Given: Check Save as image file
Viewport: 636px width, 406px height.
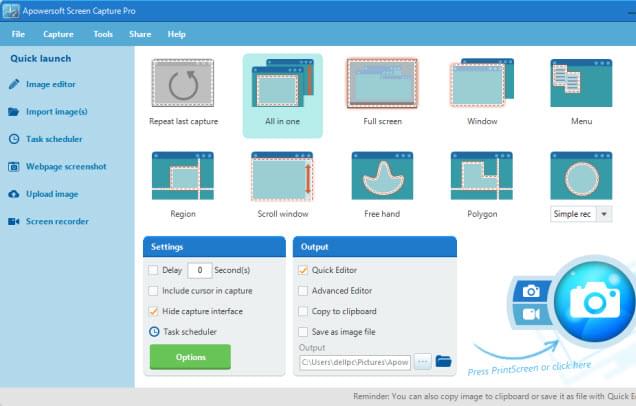Looking at the screenshot, I should pos(303,332).
